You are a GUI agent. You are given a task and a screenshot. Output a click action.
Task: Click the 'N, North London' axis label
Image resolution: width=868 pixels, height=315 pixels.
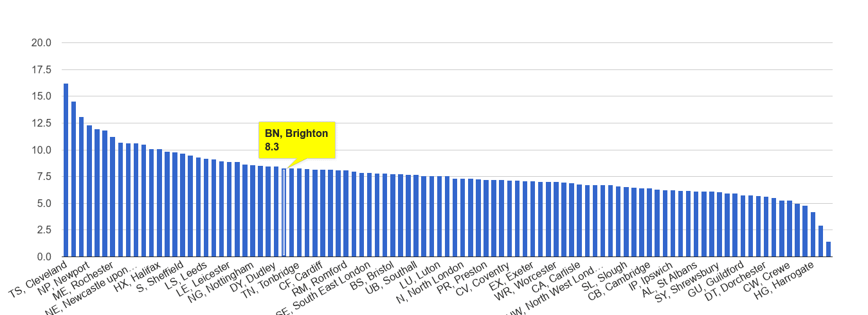pyautogui.click(x=429, y=283)
